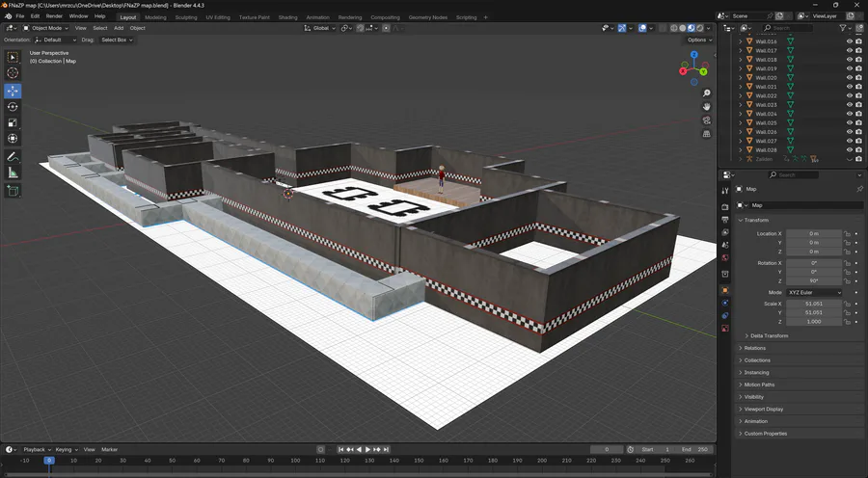Image resolution: width=868 pixels, height=478 pixels.
Task: Select the Select Box tool
Action: [13, 57]
